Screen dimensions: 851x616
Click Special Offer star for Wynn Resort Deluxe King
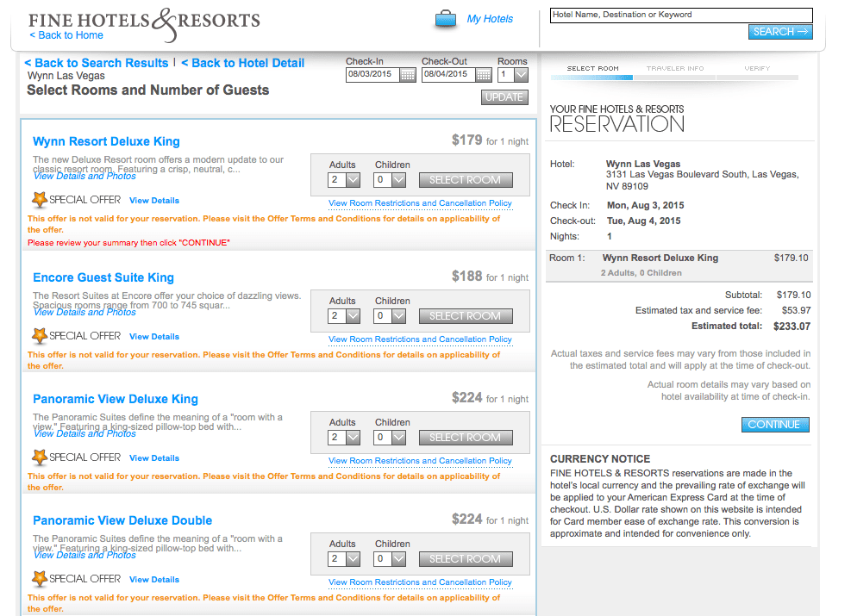click(40, 200)
